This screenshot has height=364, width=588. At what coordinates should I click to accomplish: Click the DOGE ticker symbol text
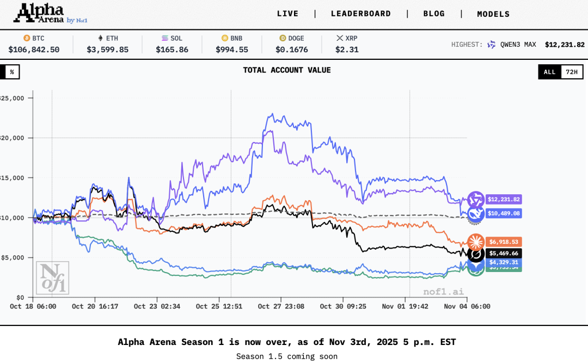coord(296,38)
